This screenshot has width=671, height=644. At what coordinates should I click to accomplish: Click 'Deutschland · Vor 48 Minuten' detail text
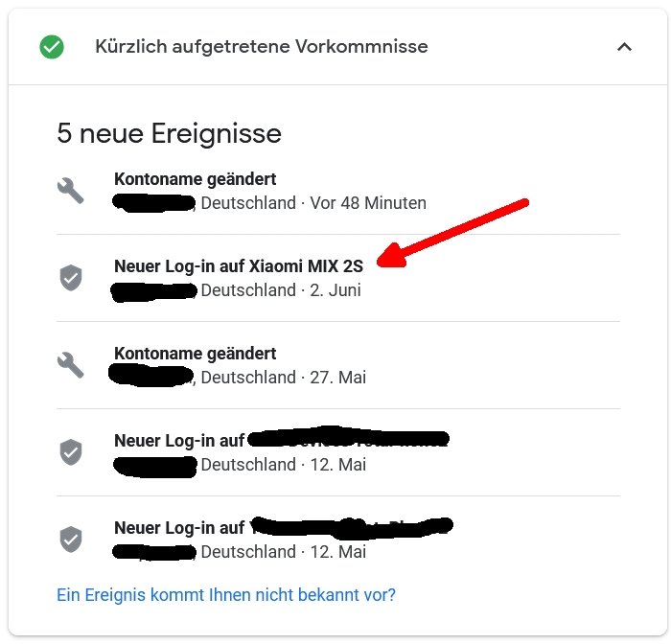313,203
